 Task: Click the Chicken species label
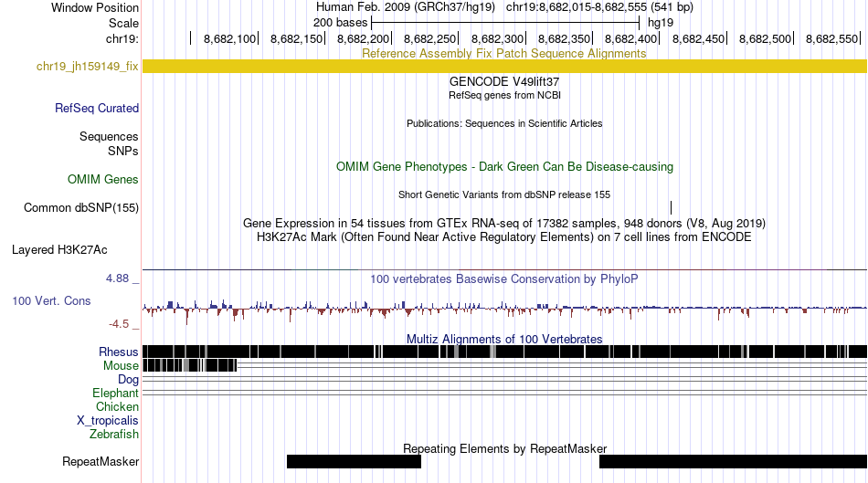tap(117, 407)
